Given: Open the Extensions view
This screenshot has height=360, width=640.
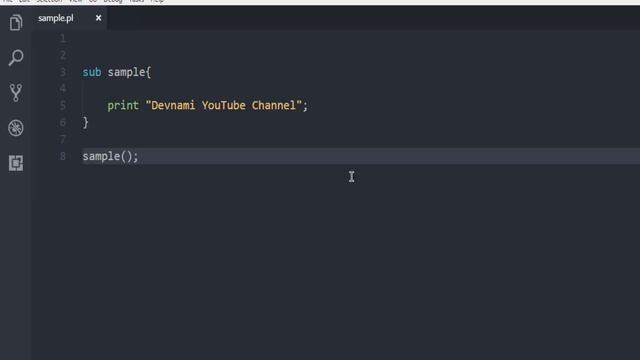Looking at the screenshot, I should [x=16, y=163].
